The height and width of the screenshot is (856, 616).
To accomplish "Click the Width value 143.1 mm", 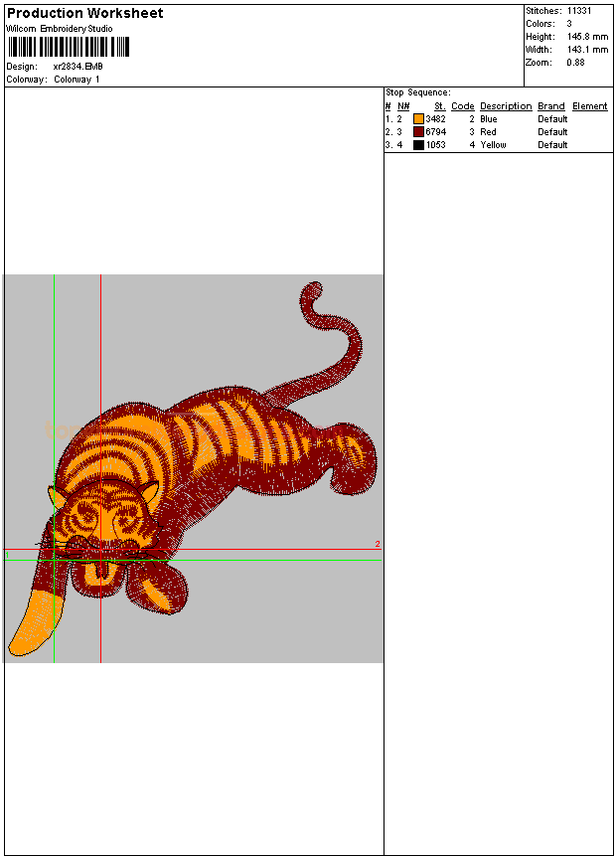I will pos(587,49).
